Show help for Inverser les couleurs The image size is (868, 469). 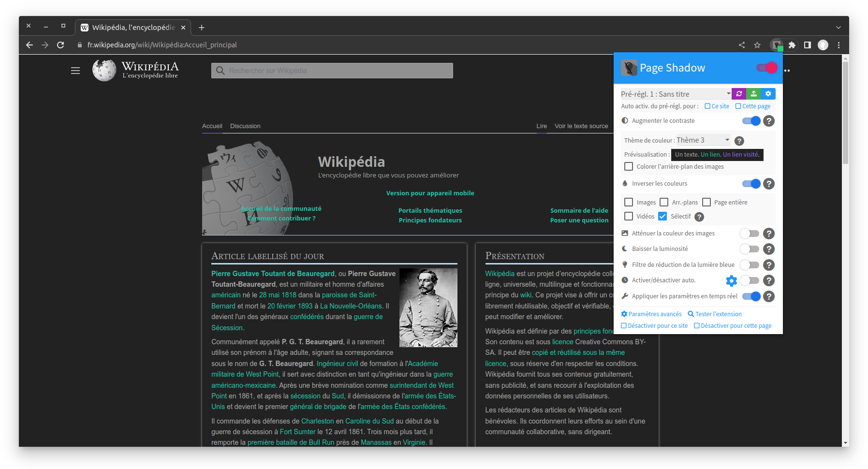tap(769, 184)
